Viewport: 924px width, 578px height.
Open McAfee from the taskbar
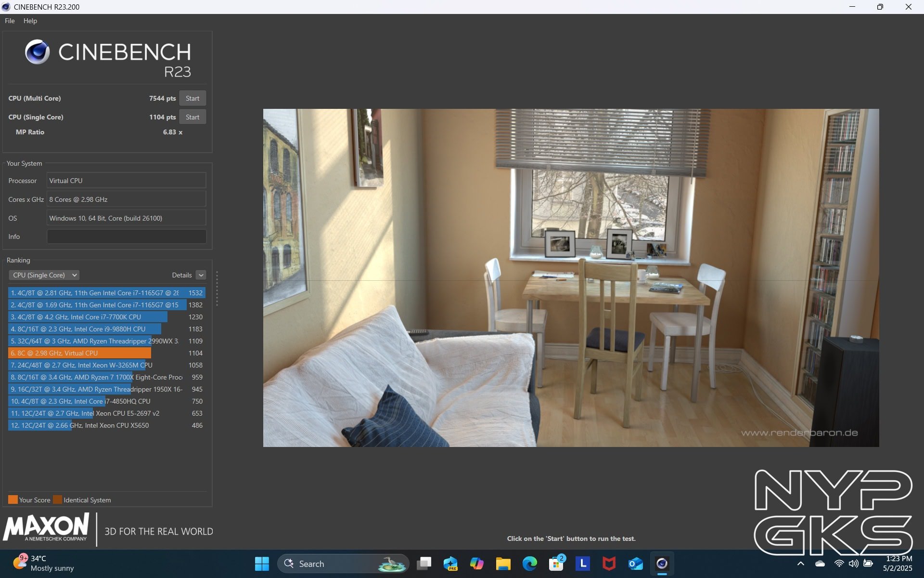(x=609, y=564)
